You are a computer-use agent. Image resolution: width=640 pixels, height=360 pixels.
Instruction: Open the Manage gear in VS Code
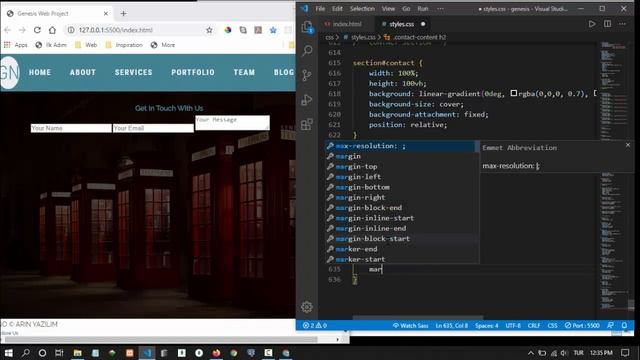[307, 307]
